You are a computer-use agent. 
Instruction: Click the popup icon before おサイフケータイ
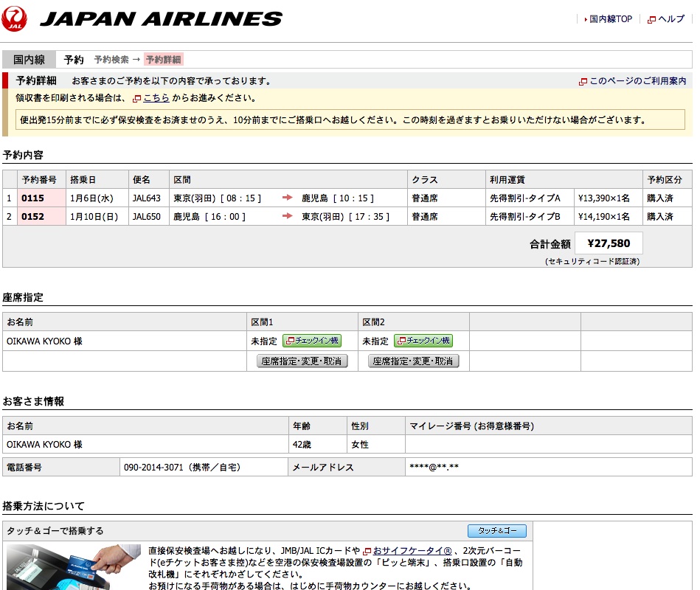[x=367, y=551]
